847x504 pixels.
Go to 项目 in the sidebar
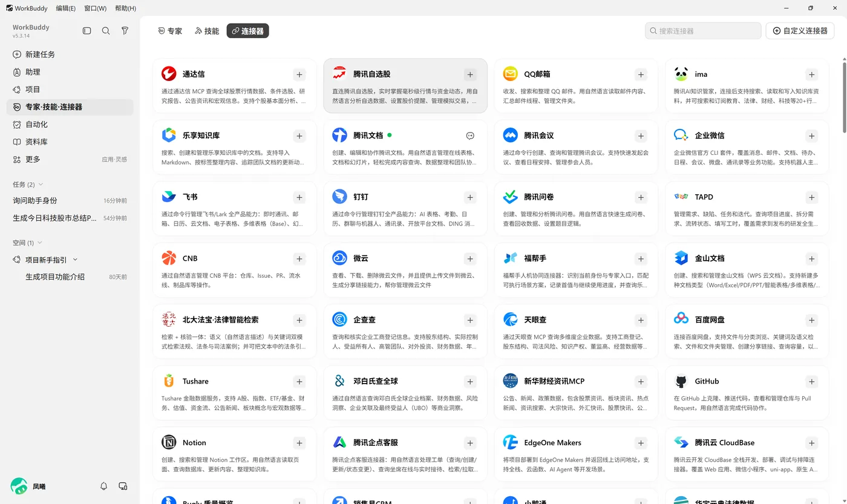(x=70, y=90)
